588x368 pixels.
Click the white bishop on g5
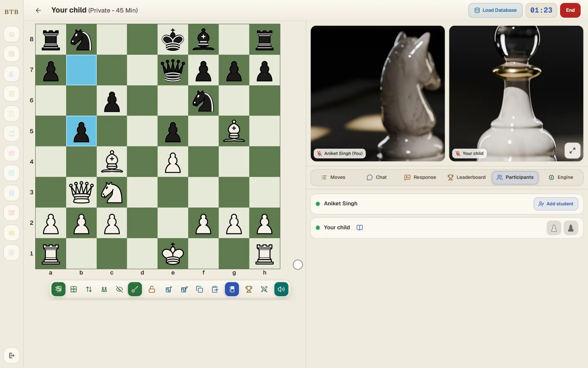(x=234, y=131)
